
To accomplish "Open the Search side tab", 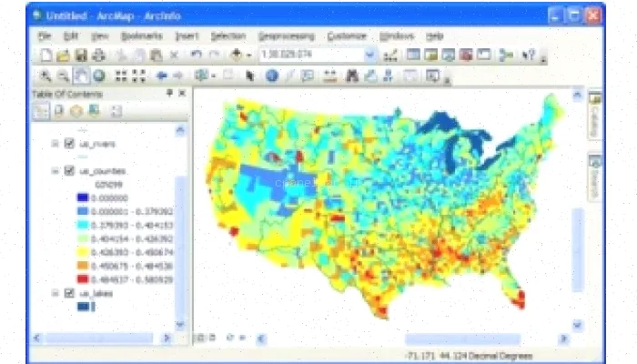I will [595, 177].
